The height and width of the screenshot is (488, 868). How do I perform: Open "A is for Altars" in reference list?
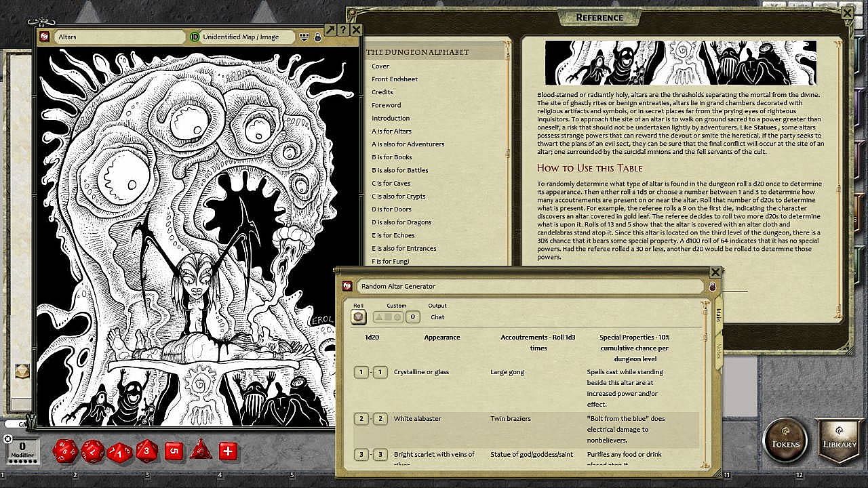[x=391, y=131]
